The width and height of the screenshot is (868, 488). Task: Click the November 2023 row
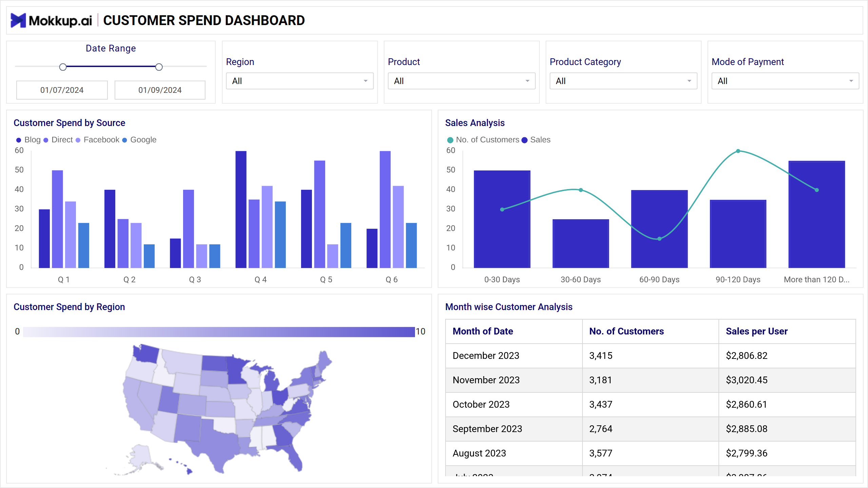pos(651,380)
